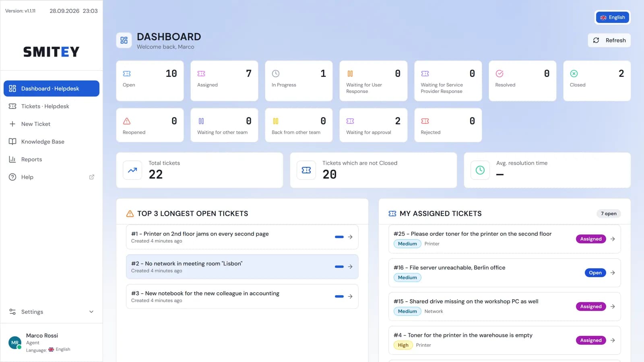Open ticket #15 Shared drive missing on workshop PC

[x=505, y=306]
